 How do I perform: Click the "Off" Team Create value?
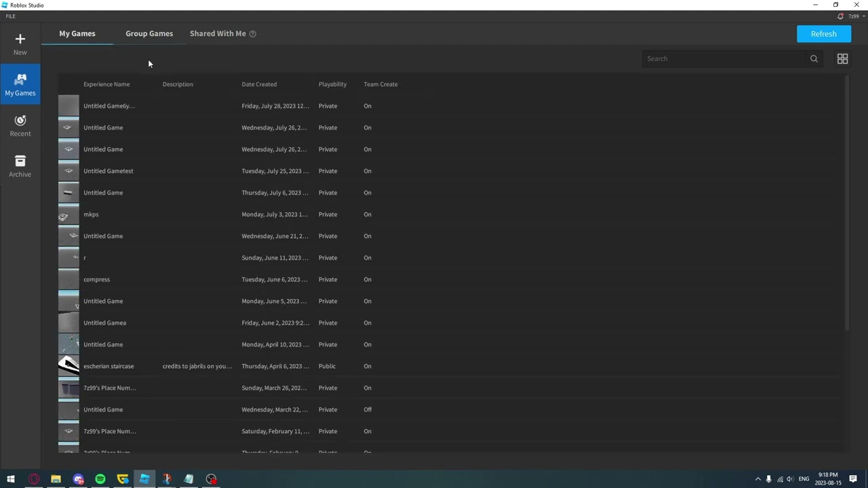click(368, 410)
